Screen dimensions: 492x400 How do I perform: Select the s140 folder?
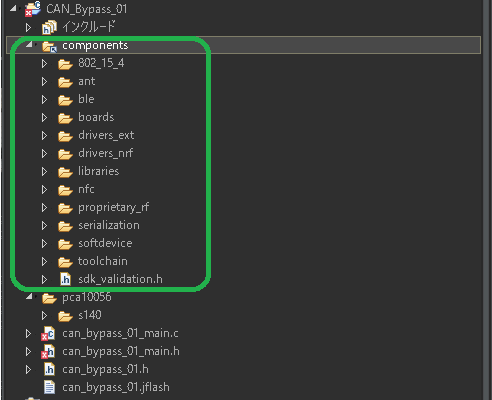(x=90, y=315)
